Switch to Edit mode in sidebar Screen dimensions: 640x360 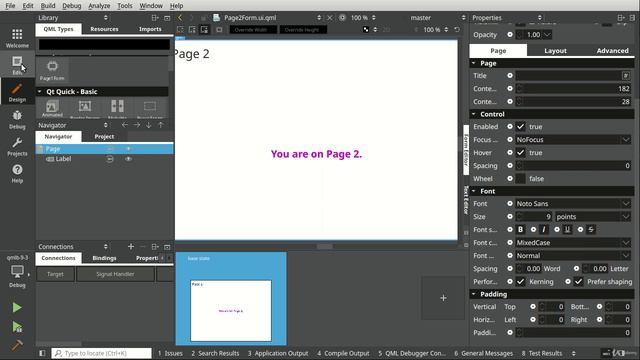pos(17,65)
